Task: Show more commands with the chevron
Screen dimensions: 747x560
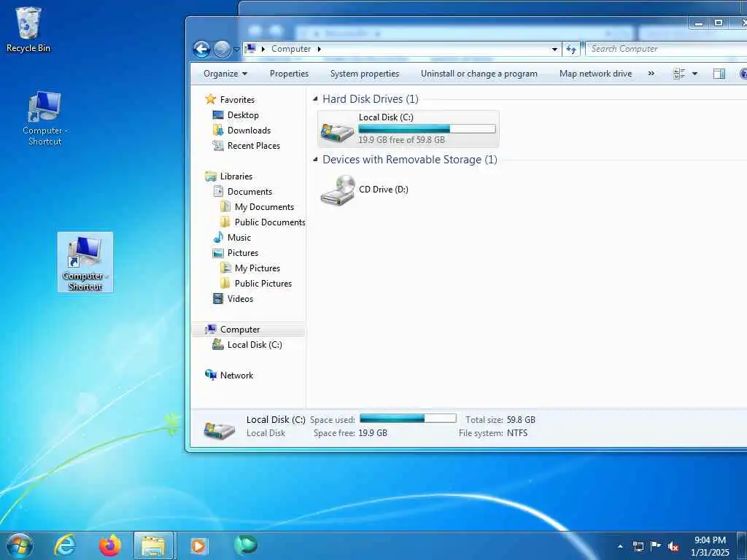Action: pyautogui.click(x=651, y=74)
